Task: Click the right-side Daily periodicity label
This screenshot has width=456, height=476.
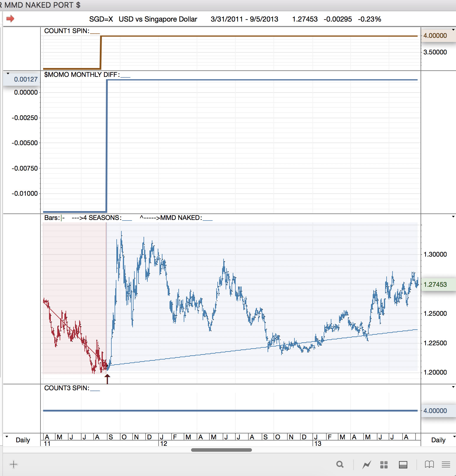Action: (x=438, y=440)
